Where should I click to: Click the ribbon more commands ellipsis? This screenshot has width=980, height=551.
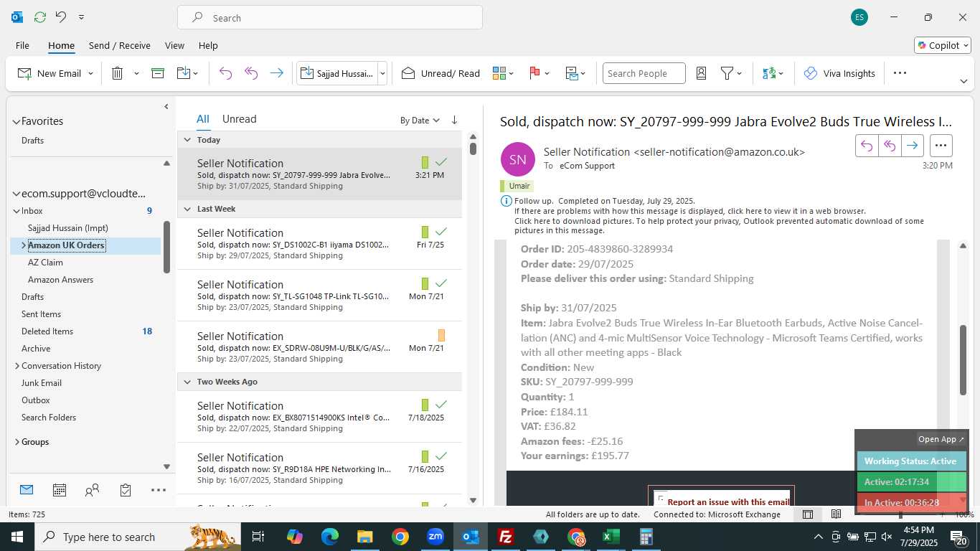(900, 72)
